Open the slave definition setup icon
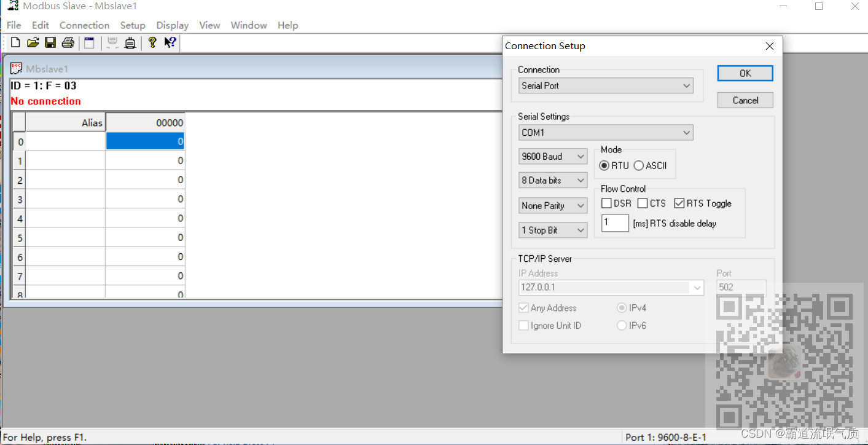Image resolution: width=868 pixels, height=445 pixels. coord(89,42)
